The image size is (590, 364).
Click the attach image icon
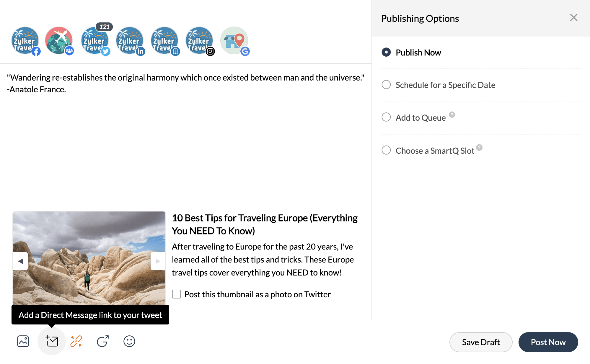23,341
